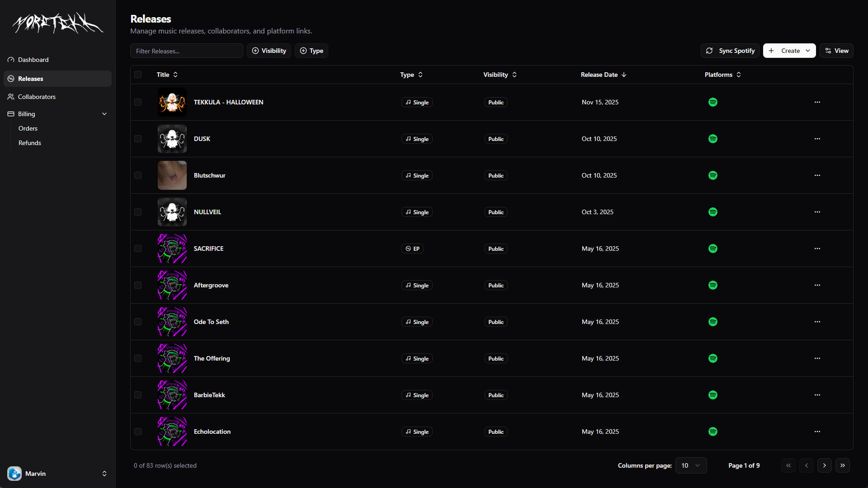Open the NULLVEIL album artwork thumbnail
This screenshot has width=868, height=488.
pyautogui.click(x=172, y=211)
